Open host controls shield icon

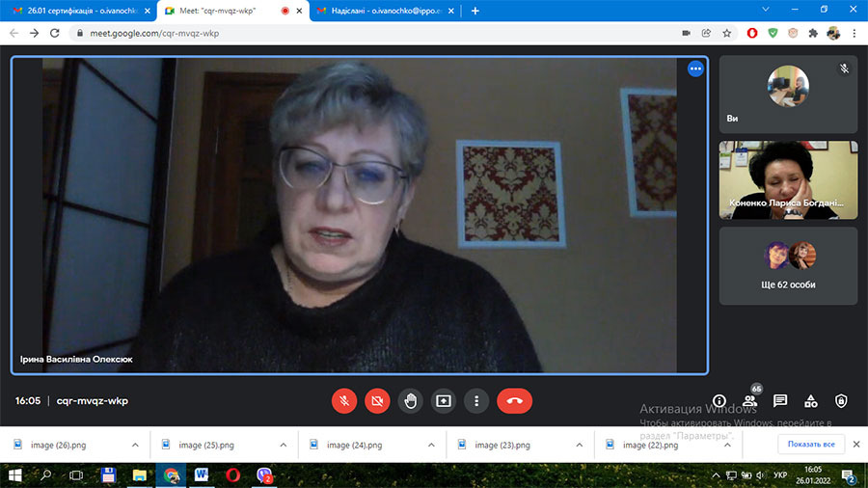pyautogui.click(x=841, y=400)
